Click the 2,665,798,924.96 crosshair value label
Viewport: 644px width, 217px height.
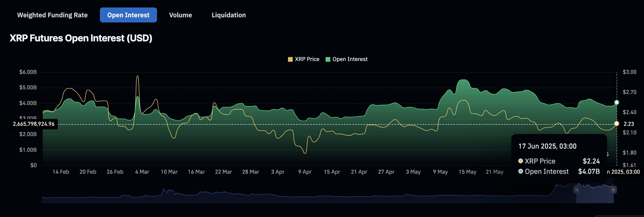(34, 124)
